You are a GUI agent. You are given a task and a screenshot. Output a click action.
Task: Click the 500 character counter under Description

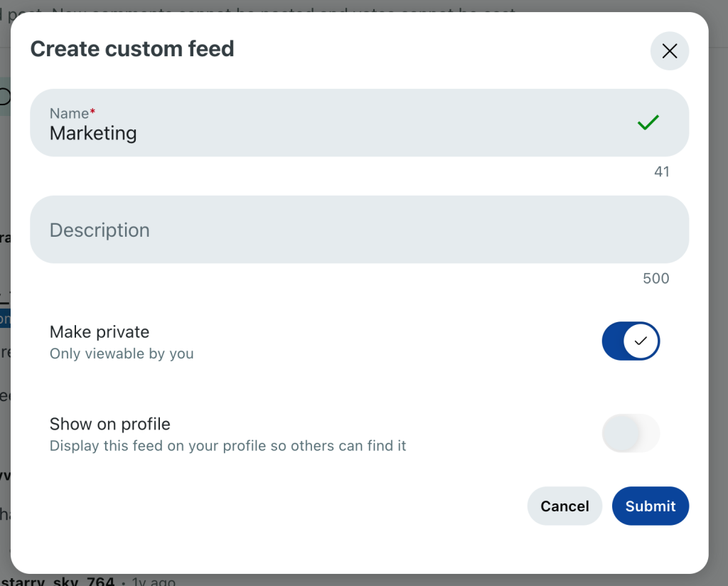tap(655, 279)
